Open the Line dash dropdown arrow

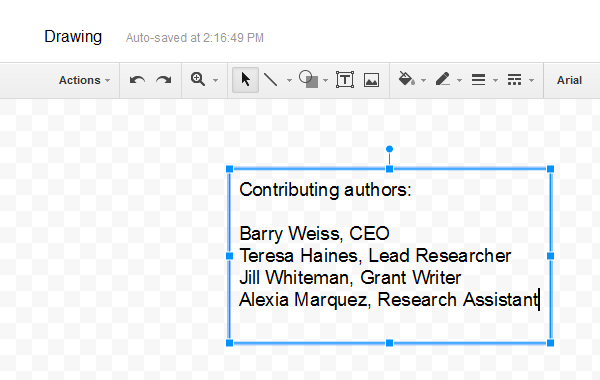pos(531,80)
